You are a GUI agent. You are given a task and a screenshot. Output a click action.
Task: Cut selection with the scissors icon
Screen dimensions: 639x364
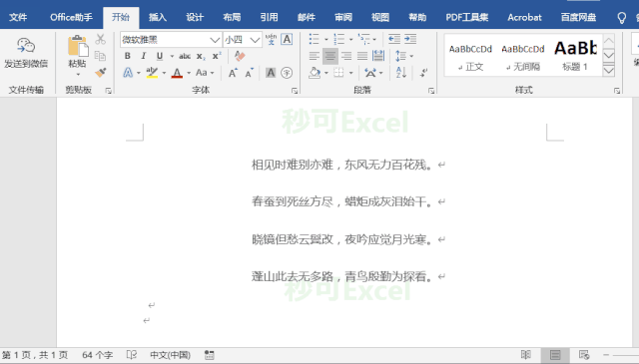tap(100, 40)
